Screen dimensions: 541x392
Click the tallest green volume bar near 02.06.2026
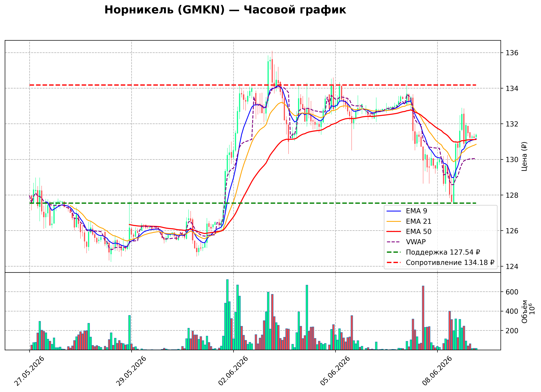click(227, 315)
